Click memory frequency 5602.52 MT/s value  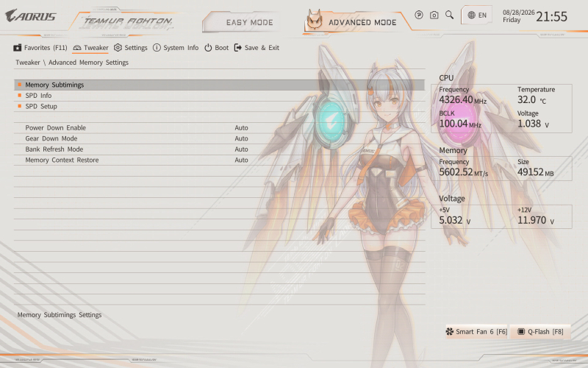pos(464,172)
